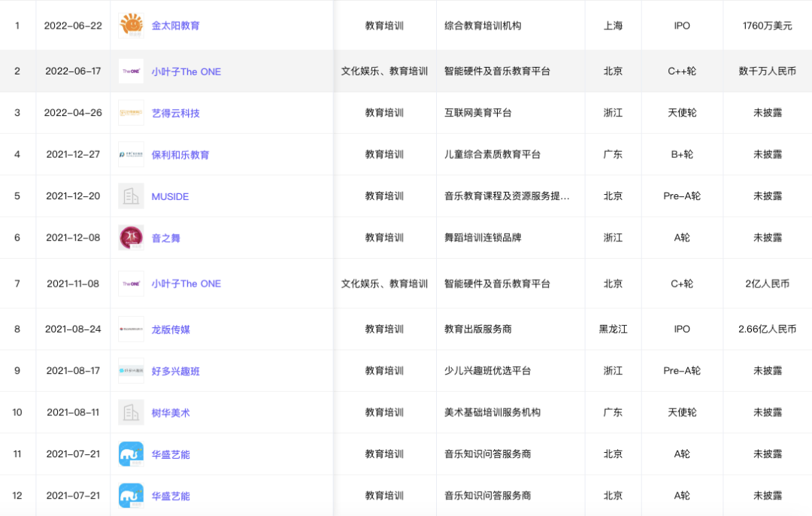Open the 龙版传媒 company link
Viewport: 812px width, 516px height.
(171, 329)
